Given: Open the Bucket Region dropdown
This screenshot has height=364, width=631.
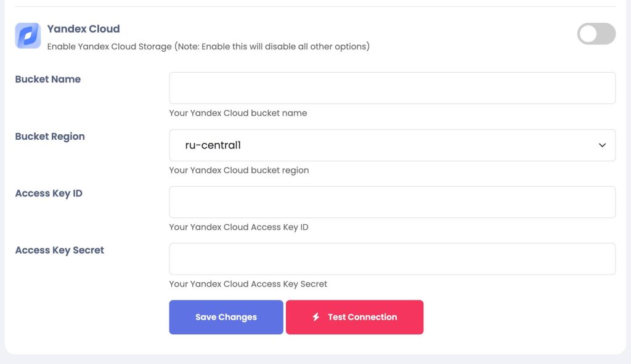Looking at the screenshot, I should 392,145.
